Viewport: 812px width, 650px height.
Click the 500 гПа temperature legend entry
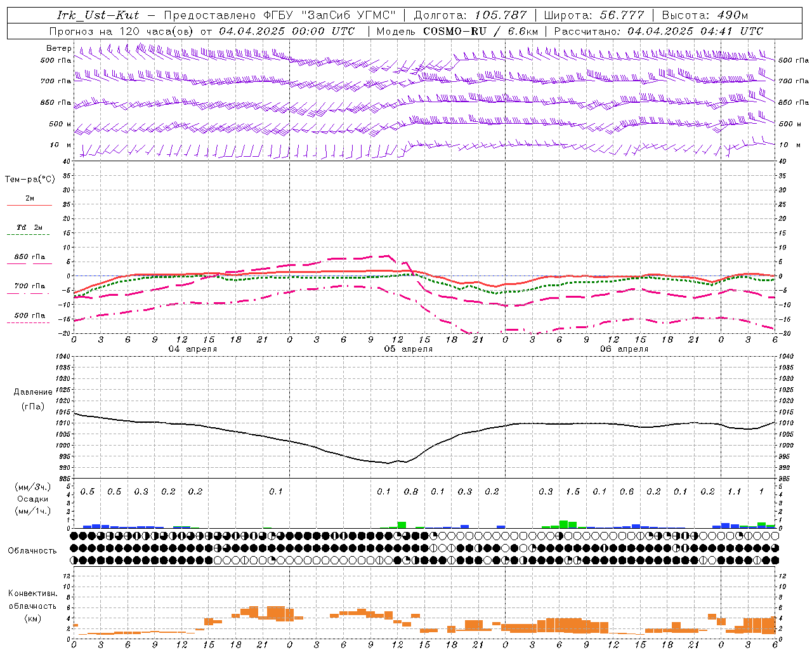30,315
